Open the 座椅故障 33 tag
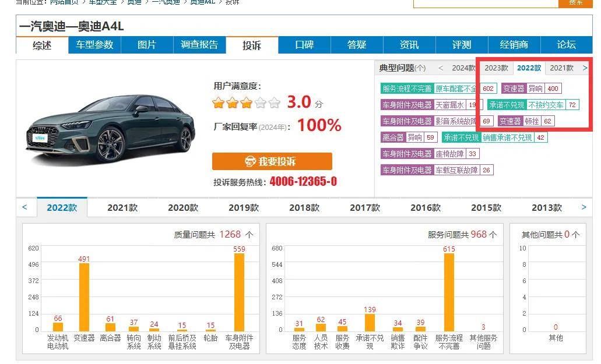Image resolution: width=601 pixels, height=364 pixels. point(430,154)
